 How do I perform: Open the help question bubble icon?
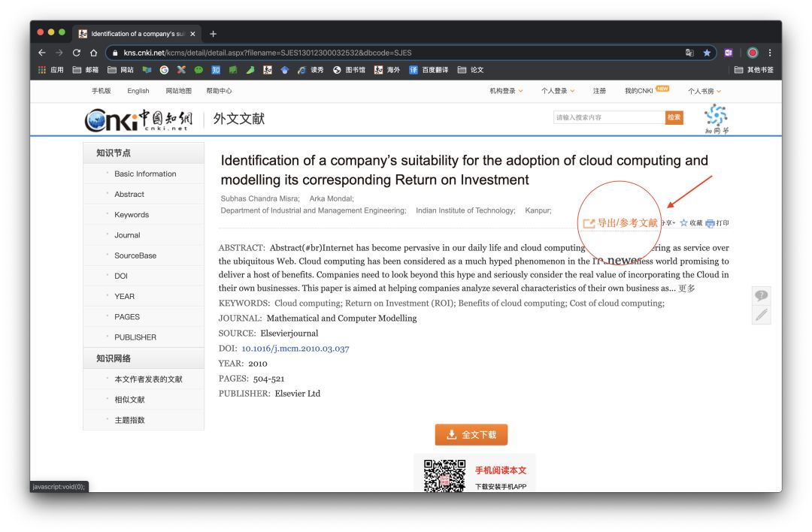(x=761, y=295)
